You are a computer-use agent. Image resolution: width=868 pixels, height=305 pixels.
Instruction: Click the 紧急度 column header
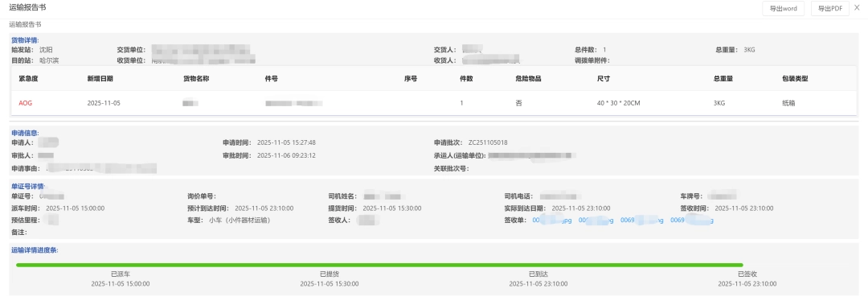click(x=28, y=79)
